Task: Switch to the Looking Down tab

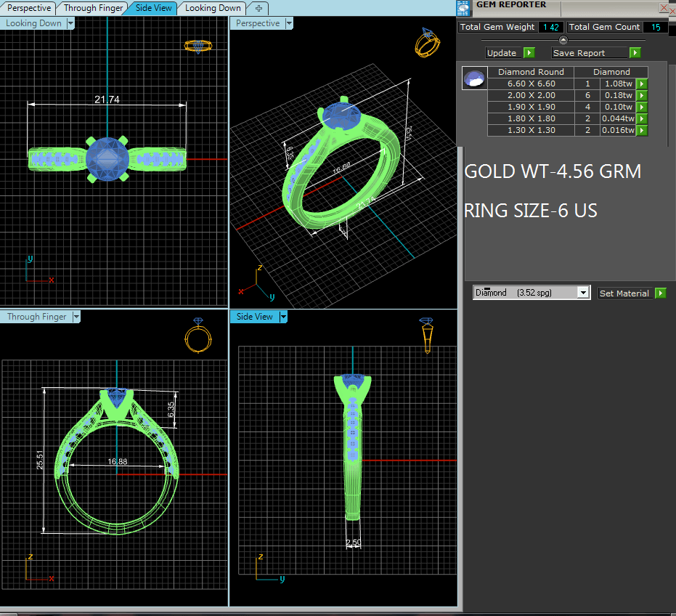Action: click(x=212, y=8)
